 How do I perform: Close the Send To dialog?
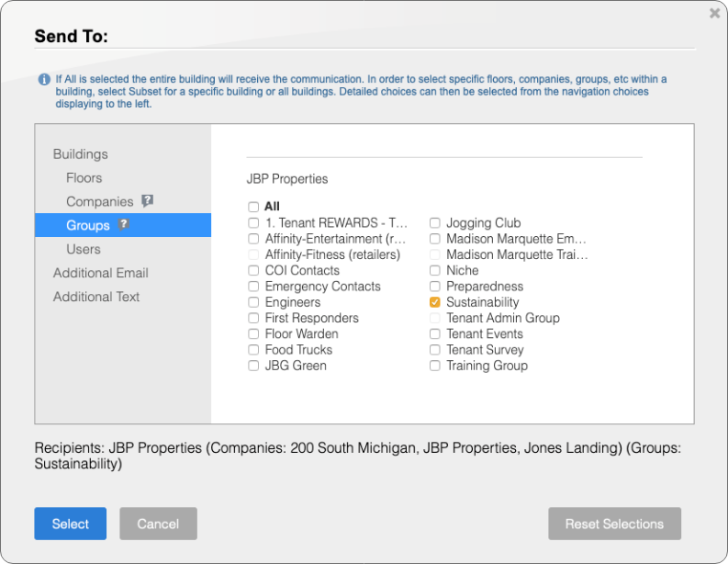(x=714, y=14)
